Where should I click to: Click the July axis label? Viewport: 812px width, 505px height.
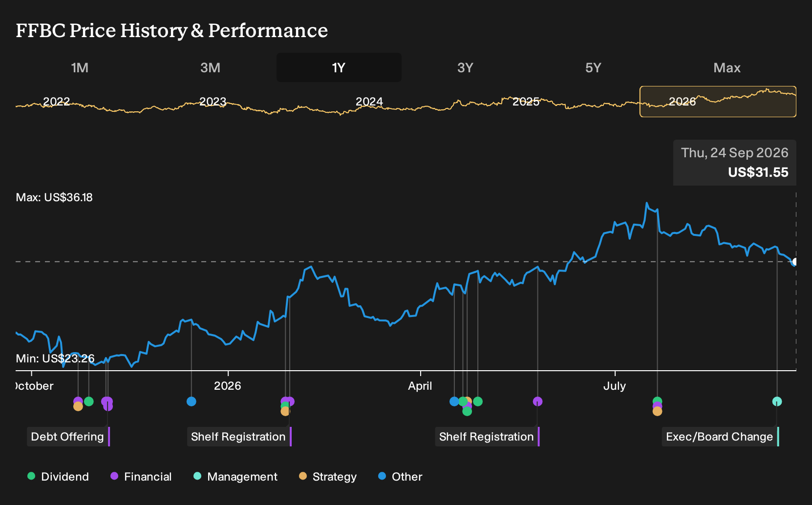pyautogui.click(x=615, y=386)
